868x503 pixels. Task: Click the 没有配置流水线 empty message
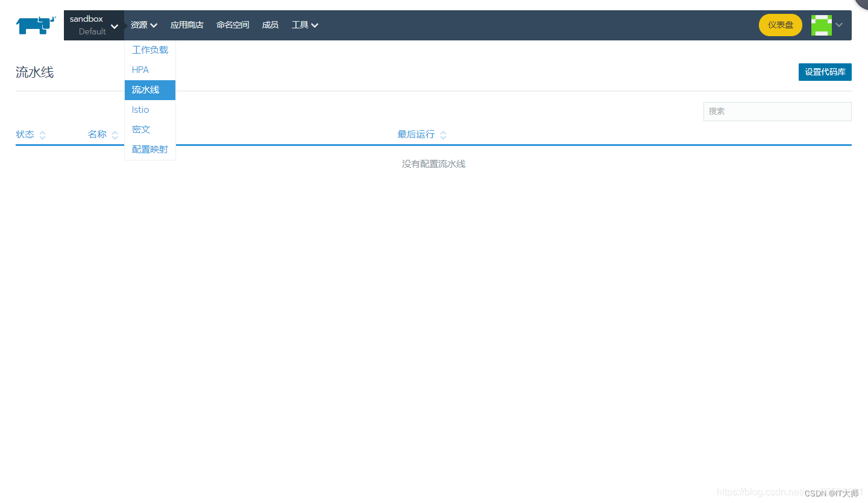pyautogui.click(x=433, y=164)
